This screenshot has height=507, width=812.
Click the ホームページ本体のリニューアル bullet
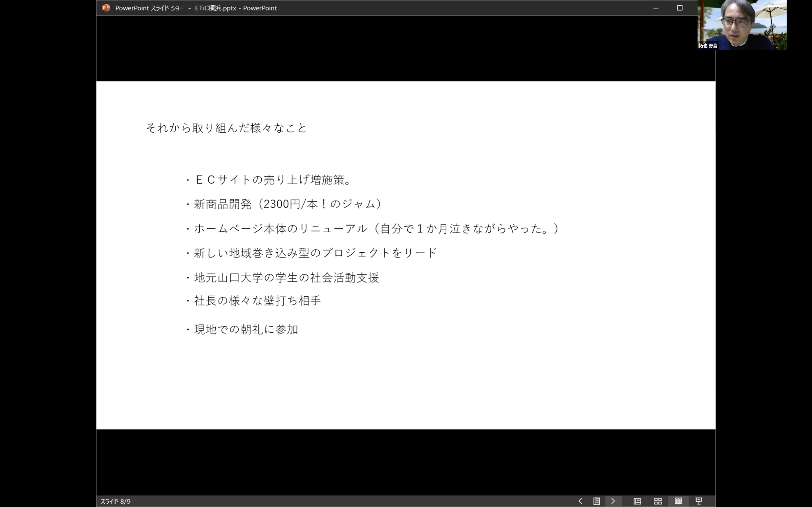click(376, 229)
